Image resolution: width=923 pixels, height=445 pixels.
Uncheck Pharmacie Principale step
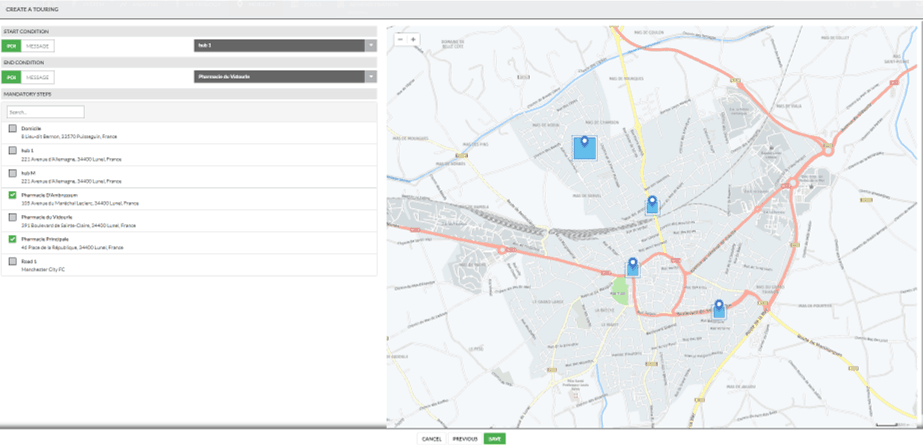pyautogui.click(x=12, y=240)
